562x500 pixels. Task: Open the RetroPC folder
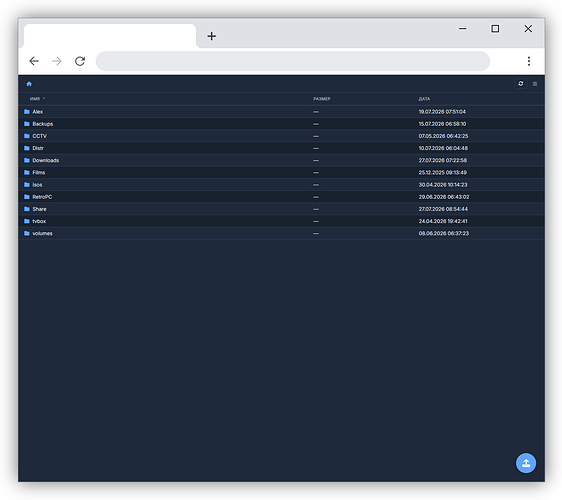42,197
